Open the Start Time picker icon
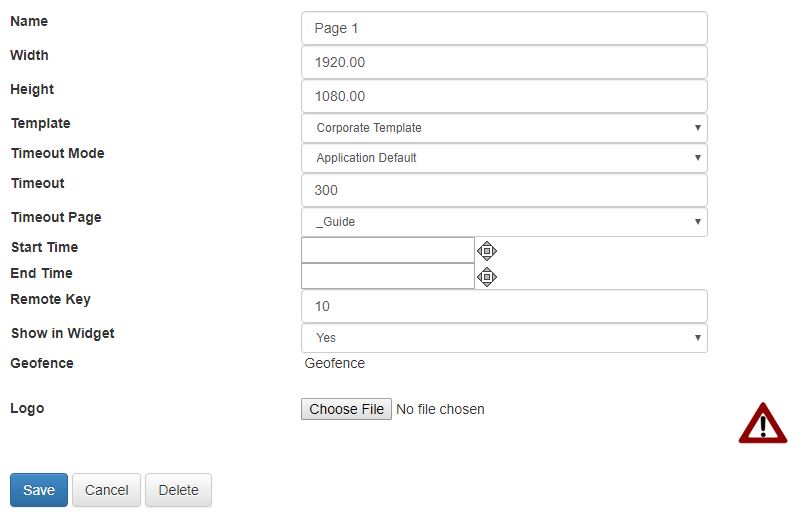Image resolution: width=803 pixels, height=517 pixels. pos(487,251)
